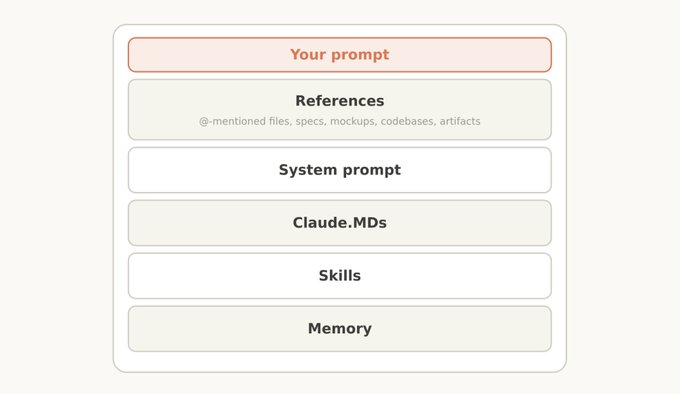Click the "MDs" part of the Claude.MDs label
This screenshot has width=680, height=394.
(x=369, y=223)
